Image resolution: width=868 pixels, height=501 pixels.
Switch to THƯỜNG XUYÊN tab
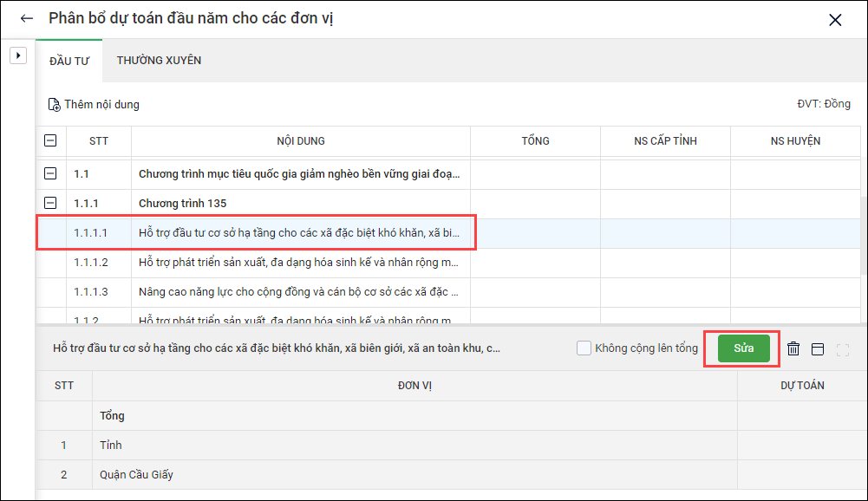click(x=159, y=61)
